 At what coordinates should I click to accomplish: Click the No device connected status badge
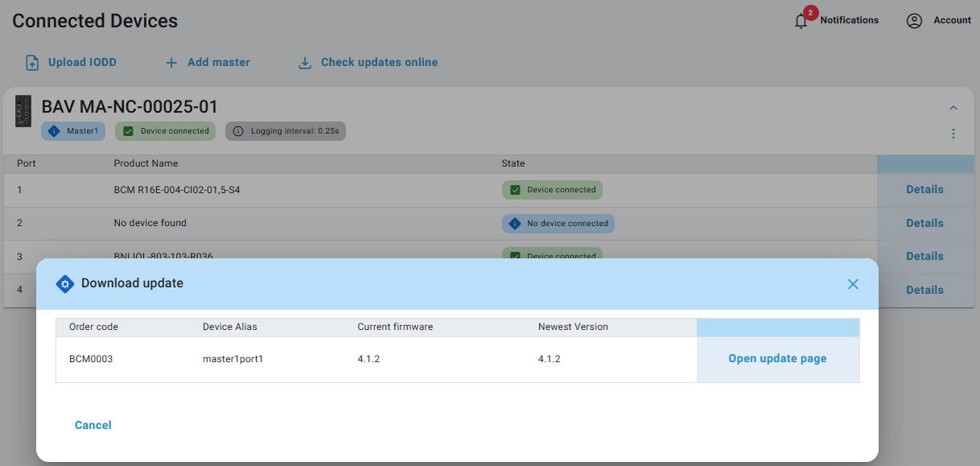point(558,224)
